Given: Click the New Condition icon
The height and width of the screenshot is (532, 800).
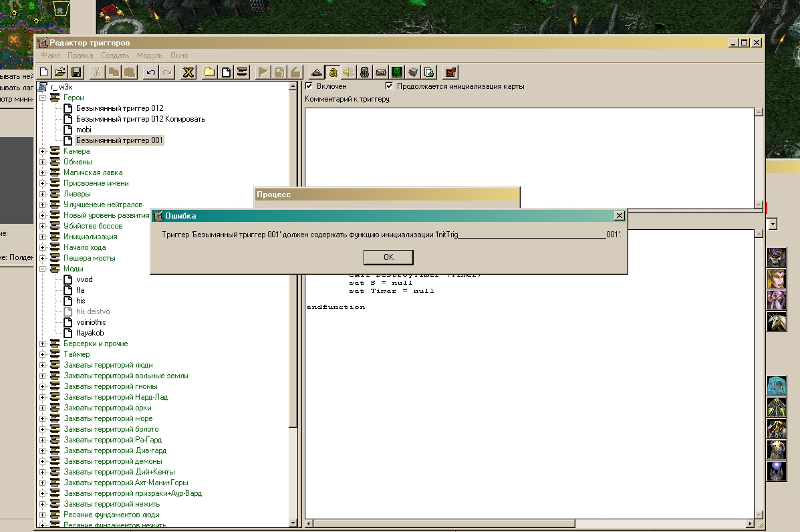Looking at the screenshot, I should (x=279, y=72).
